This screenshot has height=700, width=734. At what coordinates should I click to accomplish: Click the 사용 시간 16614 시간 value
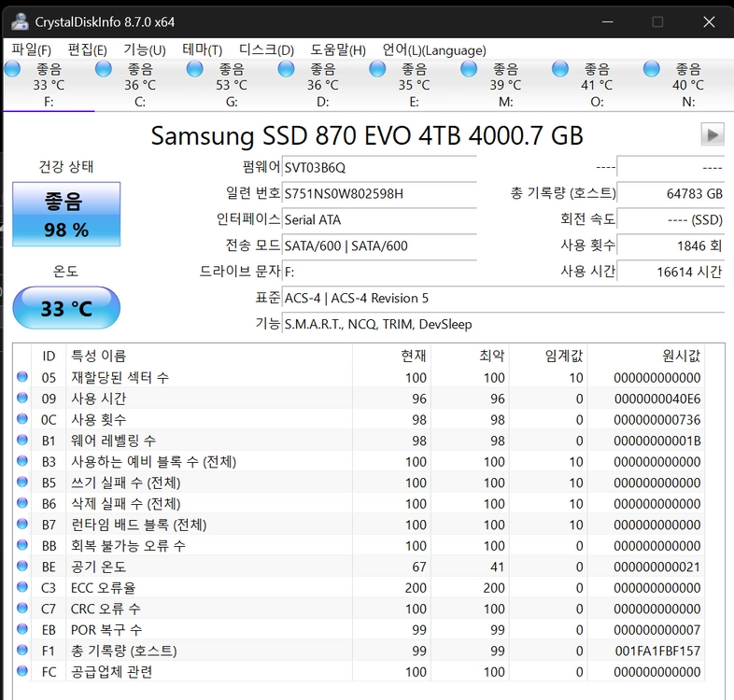coord(670,272)
